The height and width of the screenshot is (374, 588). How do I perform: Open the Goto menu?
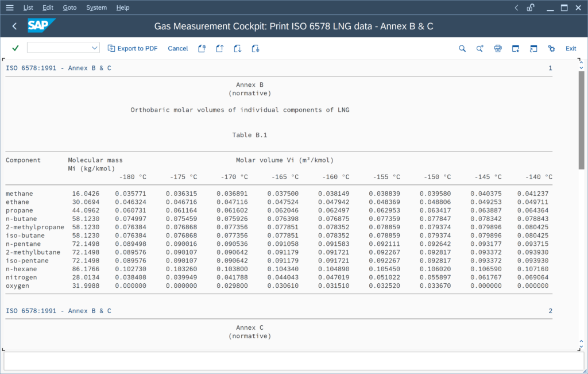(69, 7)
